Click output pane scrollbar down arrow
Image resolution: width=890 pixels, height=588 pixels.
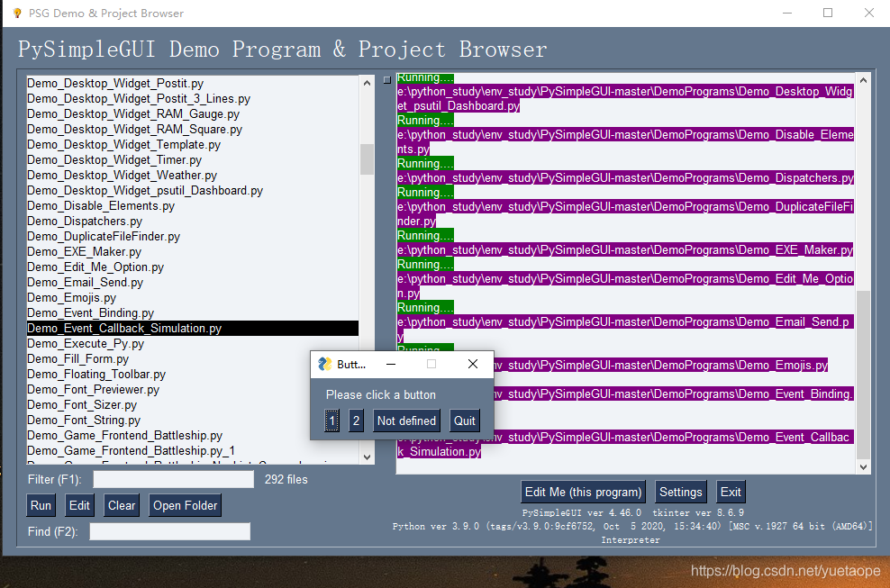tap(863, 467)
